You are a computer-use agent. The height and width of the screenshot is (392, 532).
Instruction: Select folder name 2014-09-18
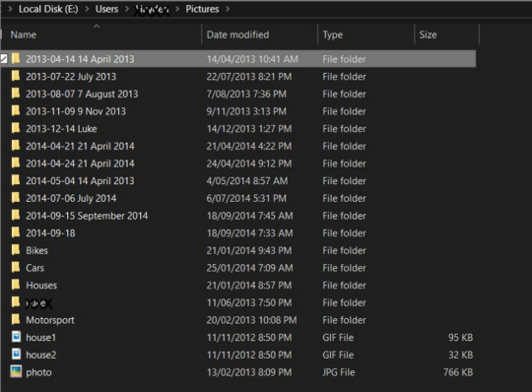50,233
